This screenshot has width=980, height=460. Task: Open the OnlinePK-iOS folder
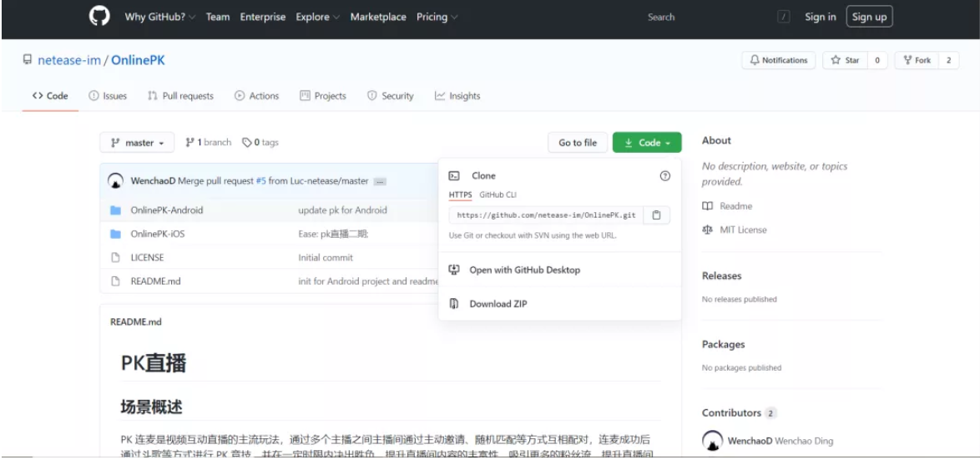[x=158, y=235]
